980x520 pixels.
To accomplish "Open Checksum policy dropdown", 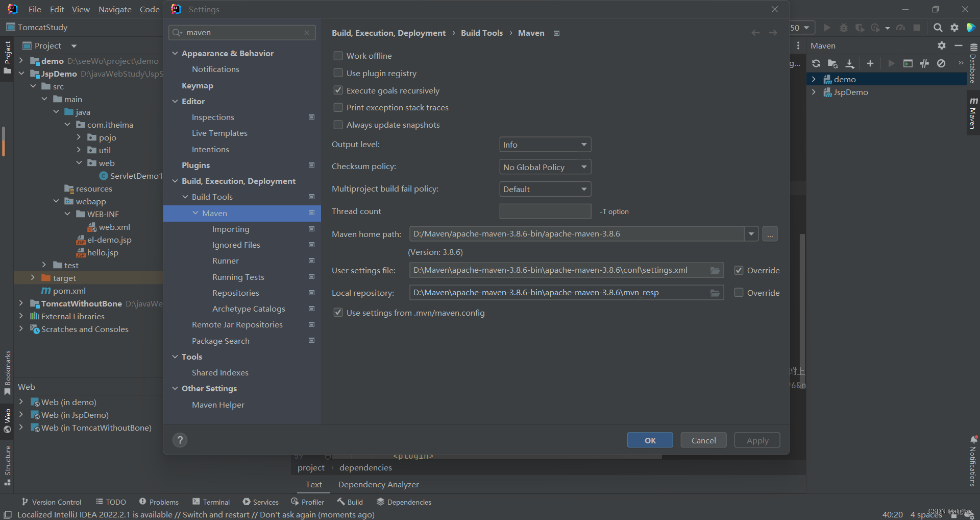I will [545, 167].
